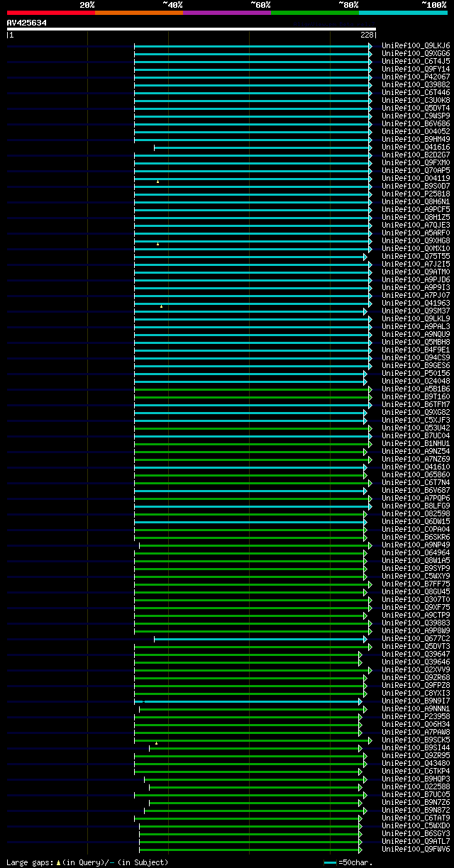This screenshot has width=454, height=868.
Task: Select the query name AV425634
Action: pos(27,23)
